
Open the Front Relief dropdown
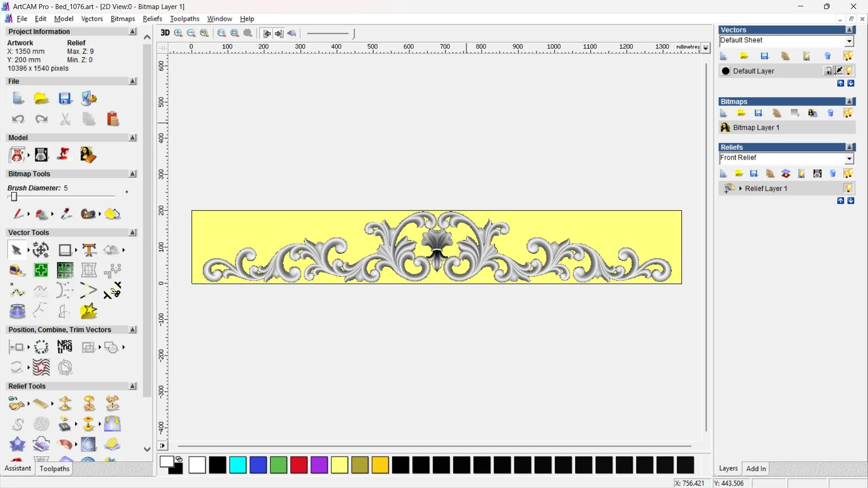click(849, 159)
